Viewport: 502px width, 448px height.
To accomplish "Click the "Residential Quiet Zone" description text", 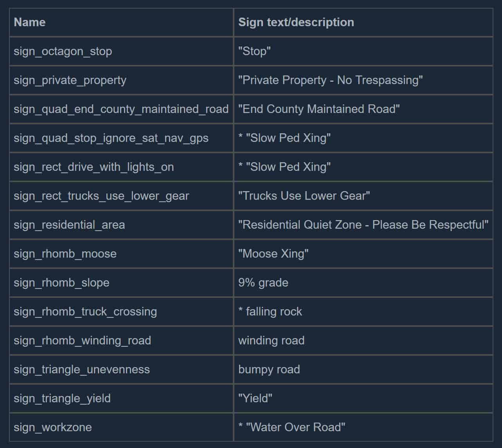I will tap(363, 225).
